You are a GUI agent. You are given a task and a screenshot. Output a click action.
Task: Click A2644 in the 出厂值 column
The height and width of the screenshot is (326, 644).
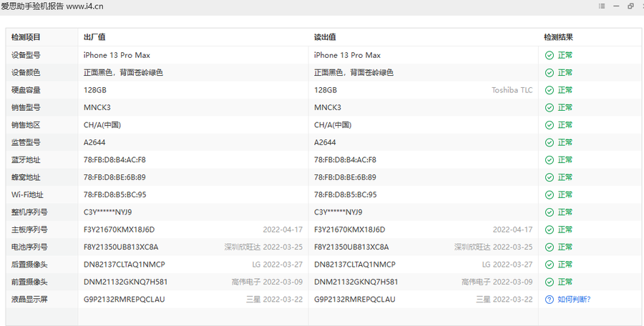[x=94, y=142]
